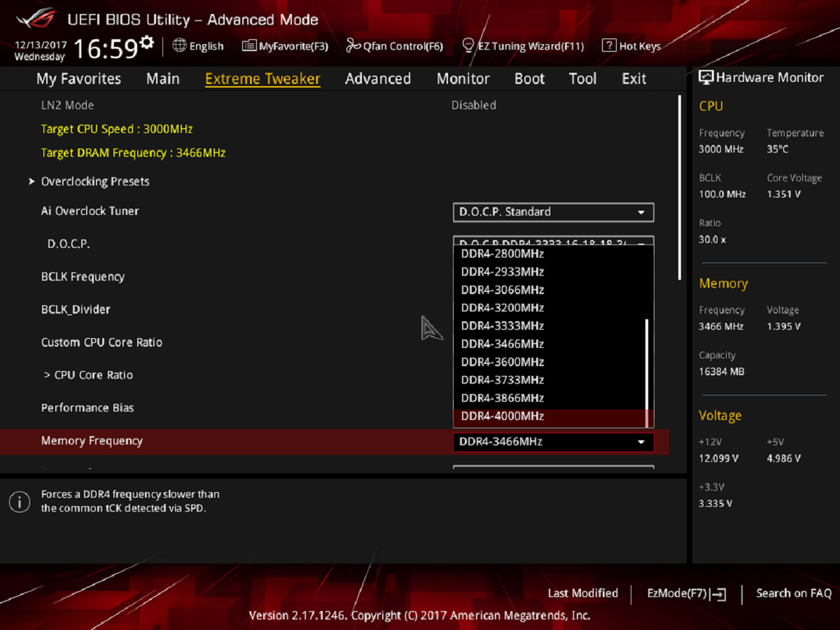Select the CPU Core Ratio sub-item
This screenshot has height=630, width=840.
[88, 375]
